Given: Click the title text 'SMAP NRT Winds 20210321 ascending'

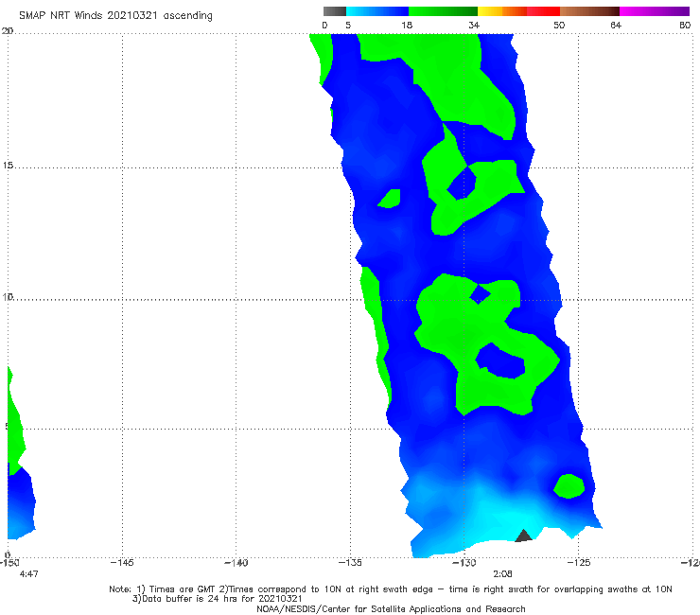Looking at the screenshot, I should pos(115,16).
